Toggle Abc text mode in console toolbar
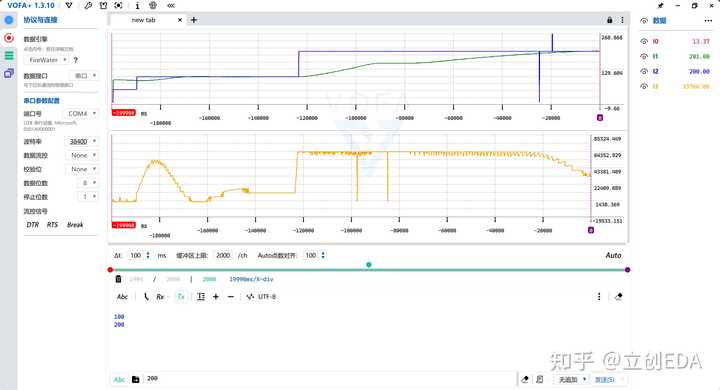Image resolution: width=720 pixels, height=390 pixels. pyautogui.click(x=122, y=297)
